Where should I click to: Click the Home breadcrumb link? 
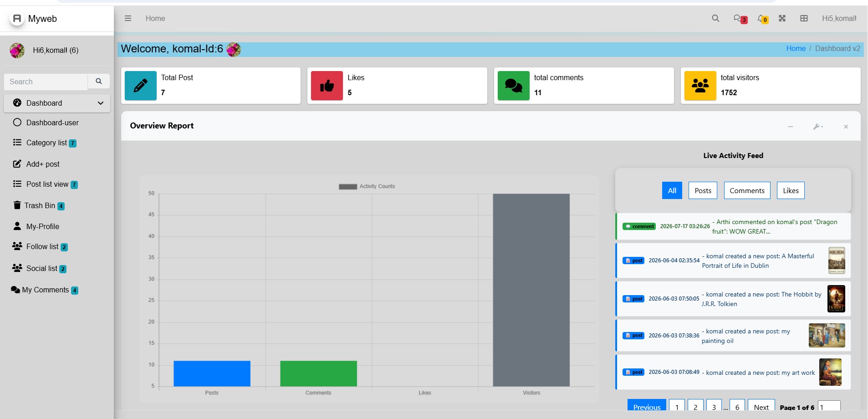[x=796, y=49]
